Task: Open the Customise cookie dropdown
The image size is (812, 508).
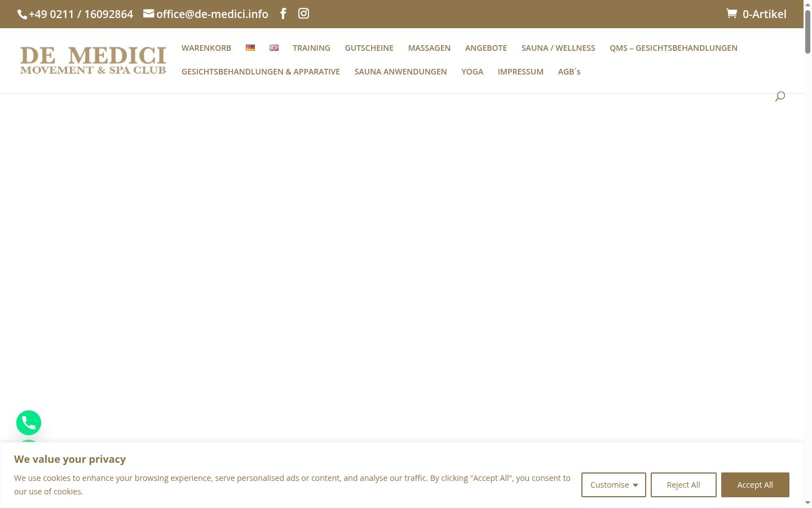Action: [x=614, y=485]
